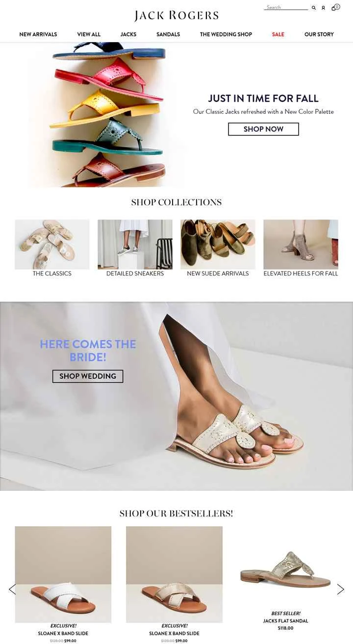View the Our Story page
Image resolution: width=353 pixels, height=644 pixels.
coord(319,34)
